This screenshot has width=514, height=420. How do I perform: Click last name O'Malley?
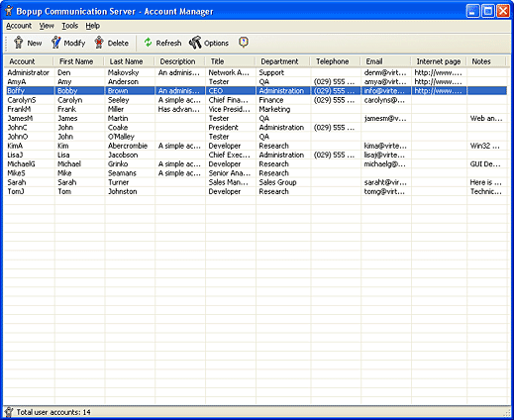tap(121, 137)
